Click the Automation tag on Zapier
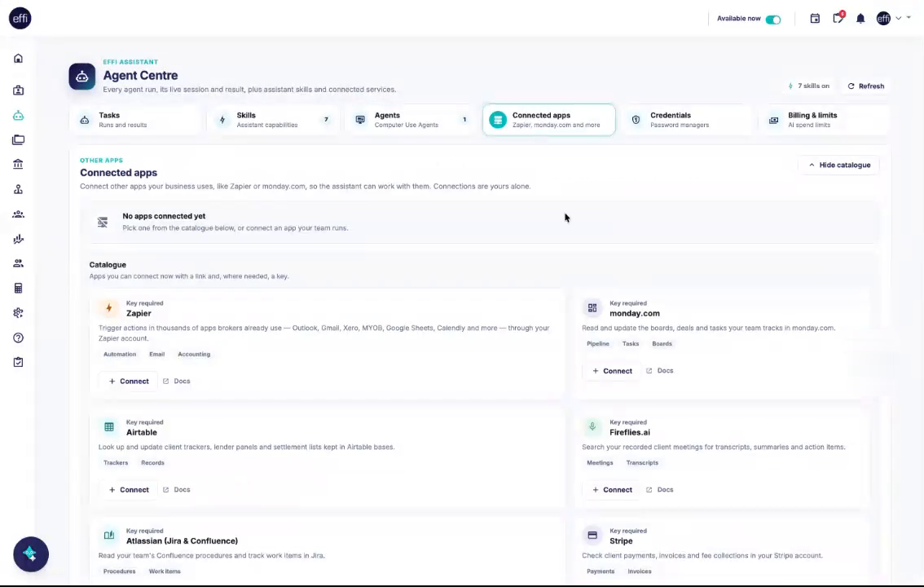924x587 pixels. point(120,354)
